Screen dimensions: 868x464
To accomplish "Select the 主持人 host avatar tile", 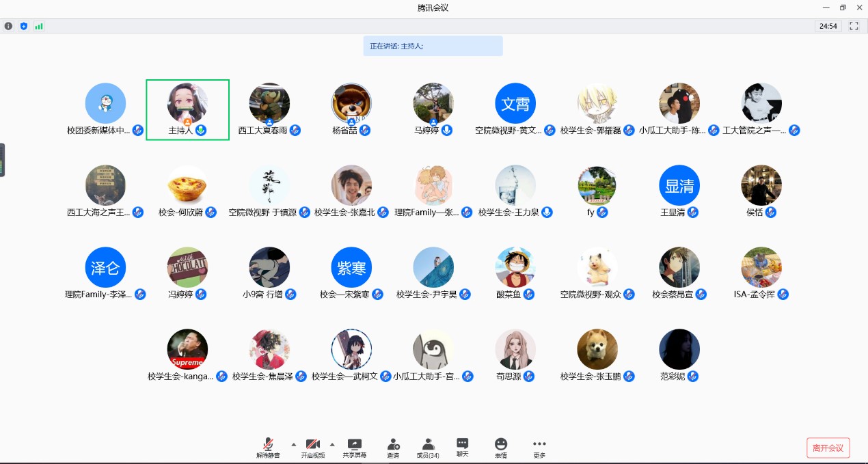I will [187, 109].
